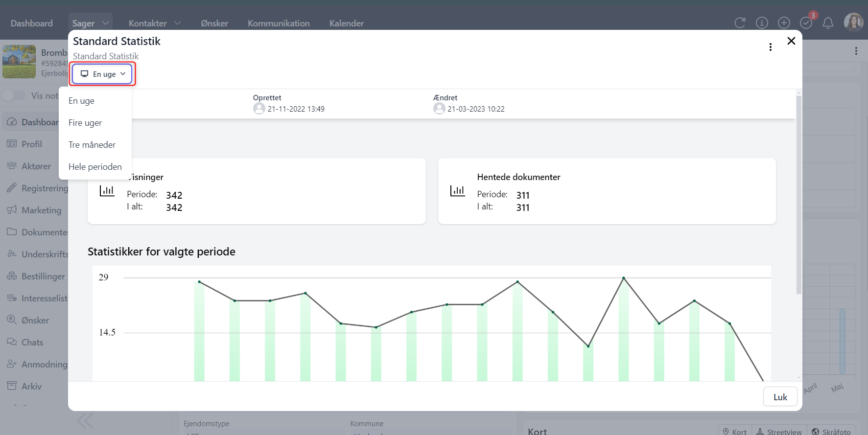Select Tre måneder from the list
Image resolution: width=868 pixels, height=435 pixels.
pos(92,145)
